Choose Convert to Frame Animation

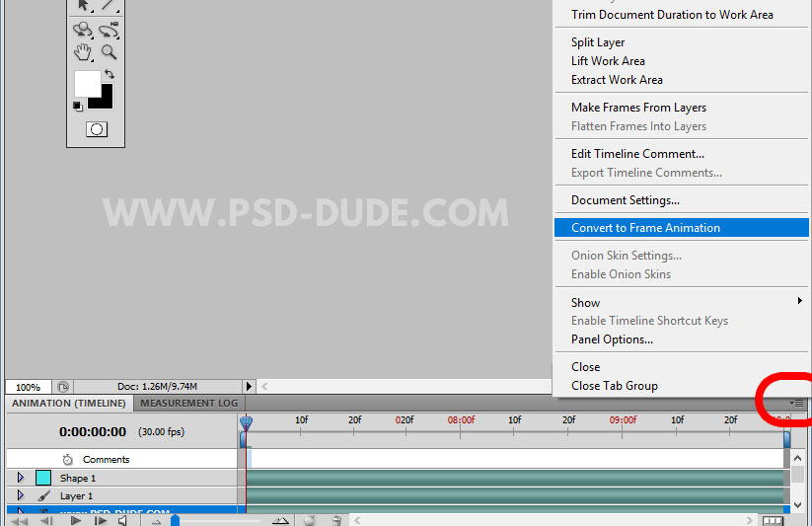(681, 228)
